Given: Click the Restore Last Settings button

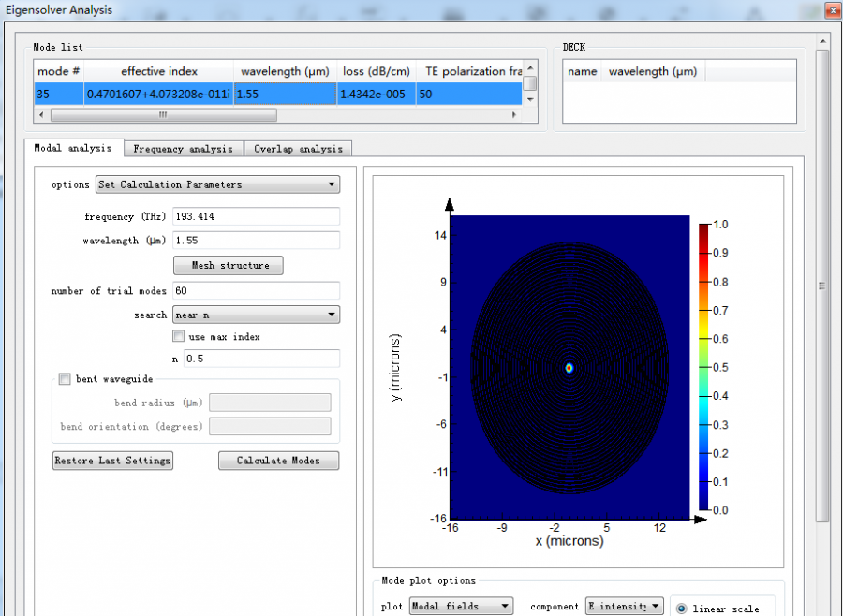Looking at the screenshot, I should 112,461.
